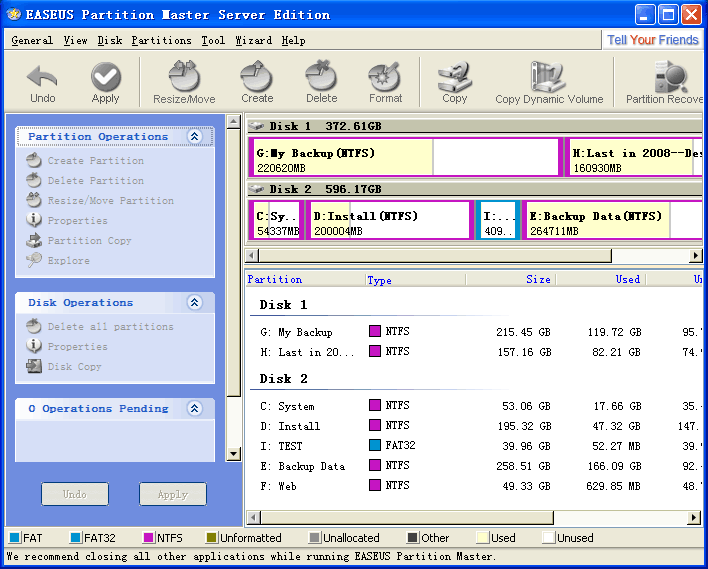Image resolution: width=708 pixels, height=569 pixels.
Task: Click partition list scrollbar left arrow
Action: click(x=253, y=517)
